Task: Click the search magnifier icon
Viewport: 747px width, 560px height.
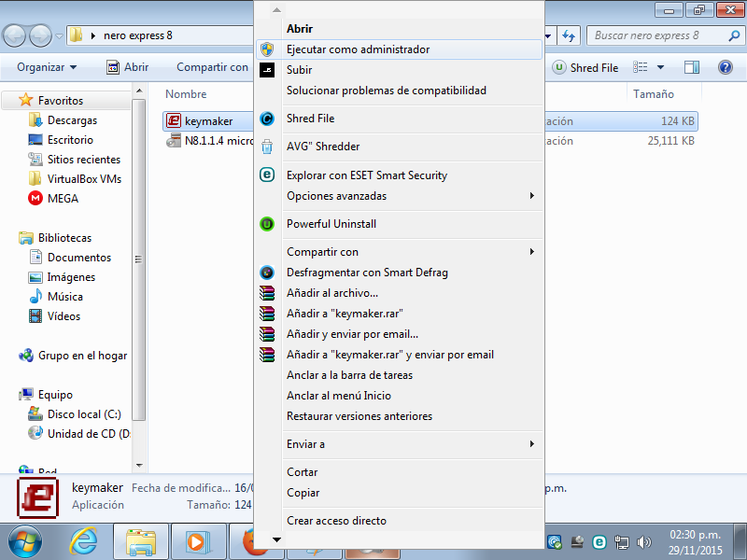Action: click(734, 35)
